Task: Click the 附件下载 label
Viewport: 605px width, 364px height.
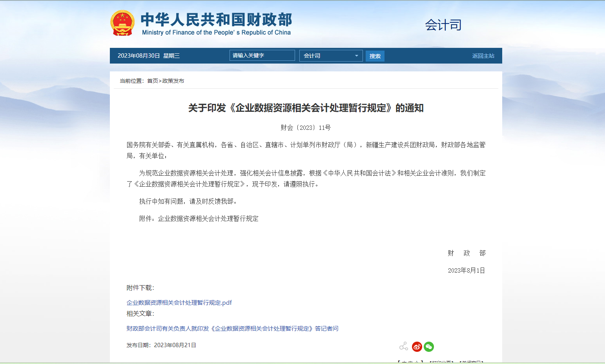Action: (140, 288)
